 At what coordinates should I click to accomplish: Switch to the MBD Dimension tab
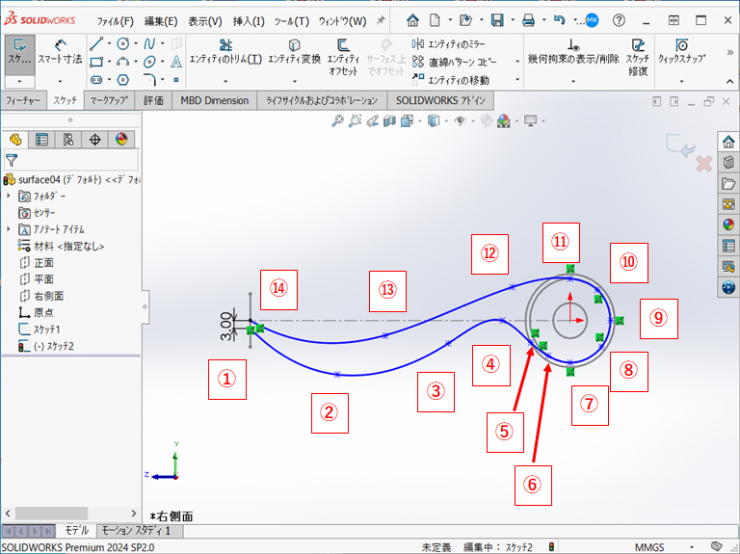tap(214, 100)
